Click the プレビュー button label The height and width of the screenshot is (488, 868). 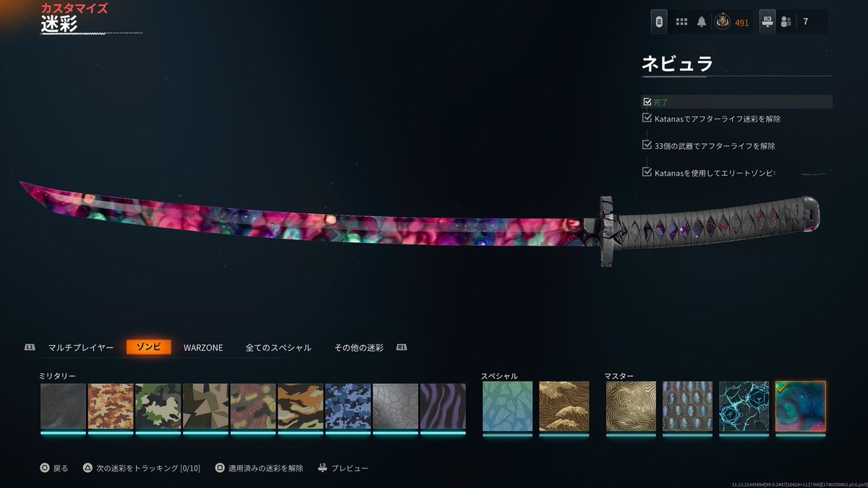coord(350,468)
